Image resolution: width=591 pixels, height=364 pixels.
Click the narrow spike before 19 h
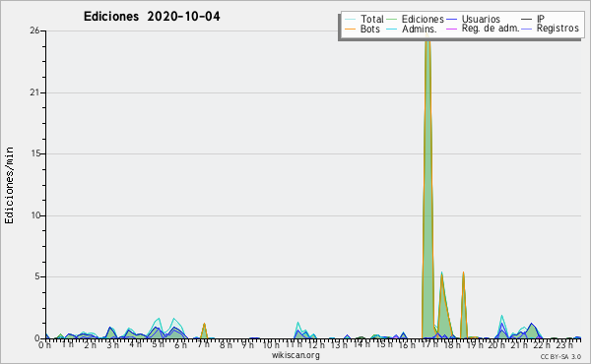[463, 305]
